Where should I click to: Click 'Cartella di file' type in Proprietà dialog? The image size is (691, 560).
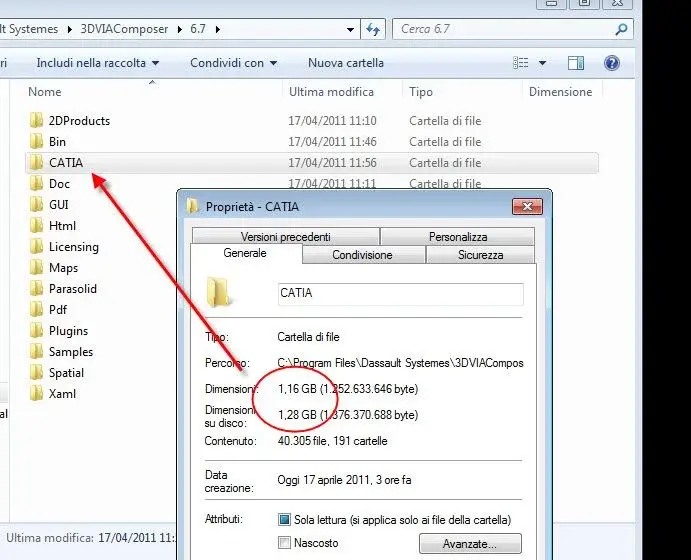[308, 337]
